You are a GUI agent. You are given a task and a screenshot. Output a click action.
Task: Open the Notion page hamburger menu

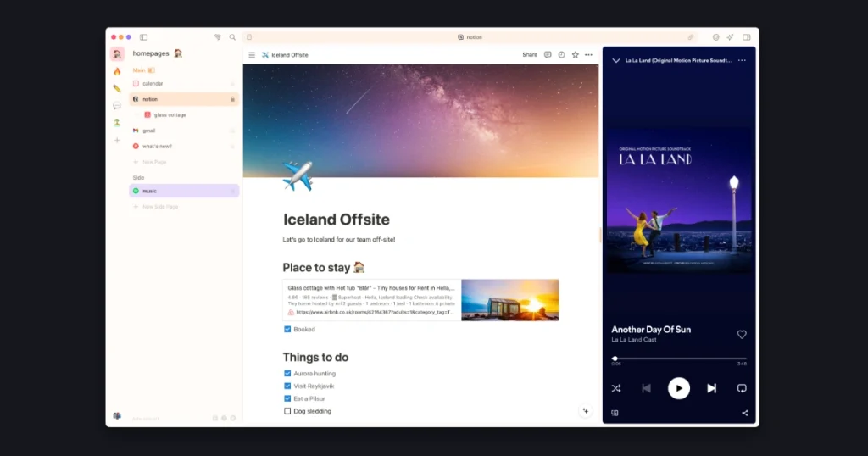pos(252,55)
